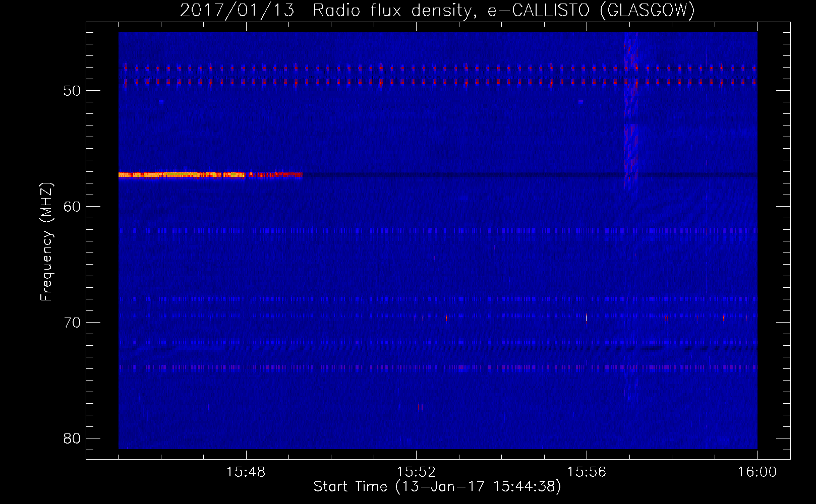Select the 15:52 time tick label
The width and height of the screenshot is (816, 504).
(x=416, y=472)
